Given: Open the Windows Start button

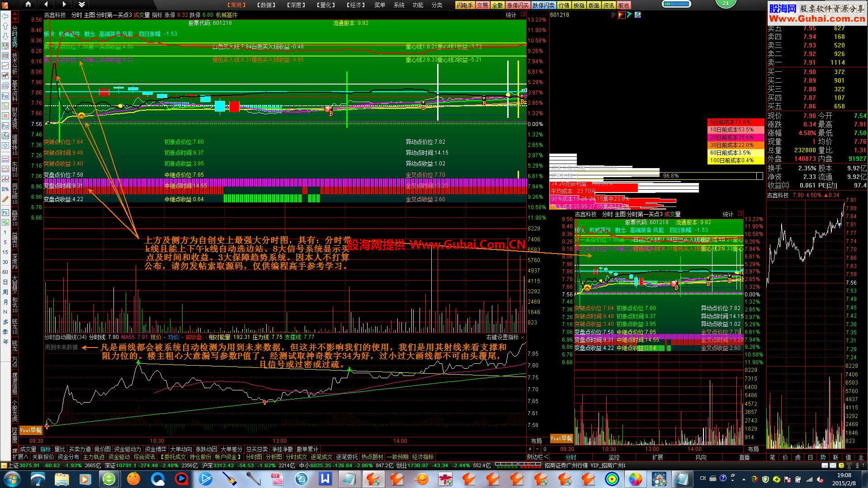Looking at the screenshot, I should (x=11, y=479).
